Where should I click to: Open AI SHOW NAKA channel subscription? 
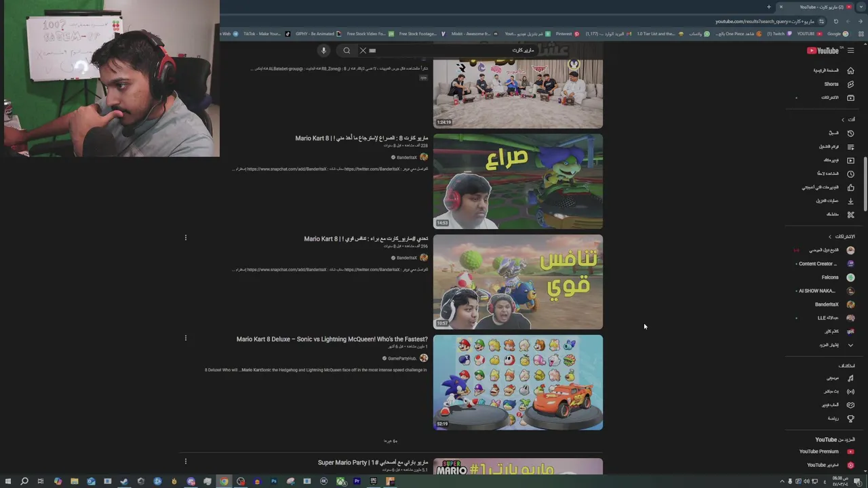click(826, 291)
